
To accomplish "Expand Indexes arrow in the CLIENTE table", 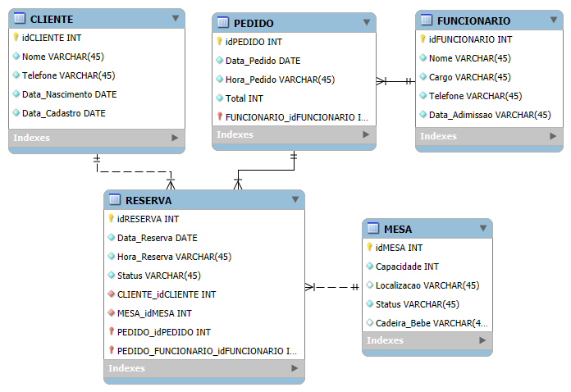I will coord(175,138).
